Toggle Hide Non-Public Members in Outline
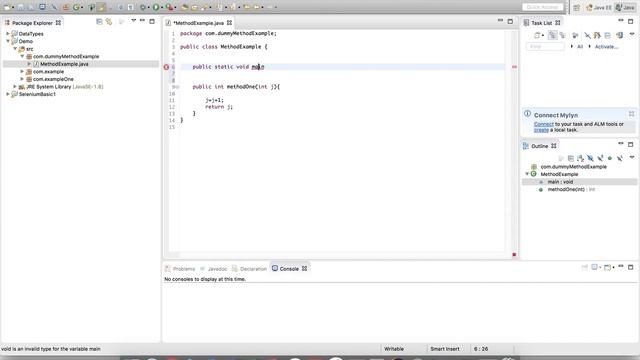This screenshot has width=640, height=360. tap(610, 158)
